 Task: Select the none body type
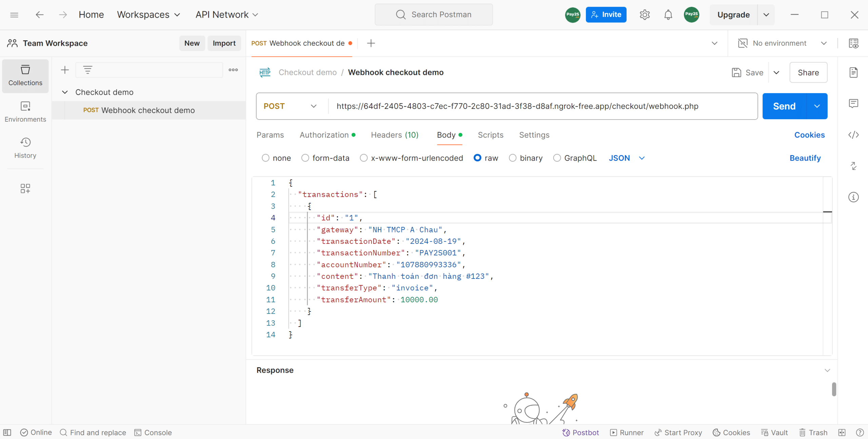pyautogui.click(x=265, y=158)
